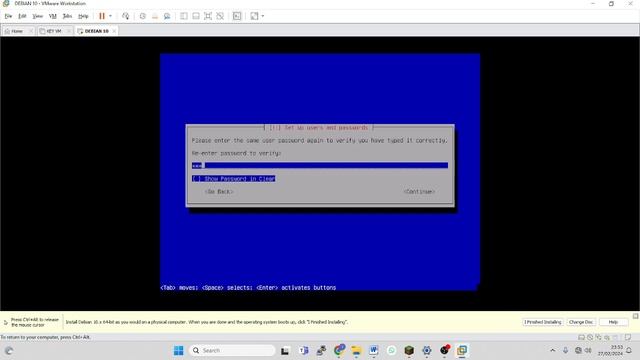Select the DEBIAN 10 tab
This screenshot has height=360, width=640.
[96, 31]
